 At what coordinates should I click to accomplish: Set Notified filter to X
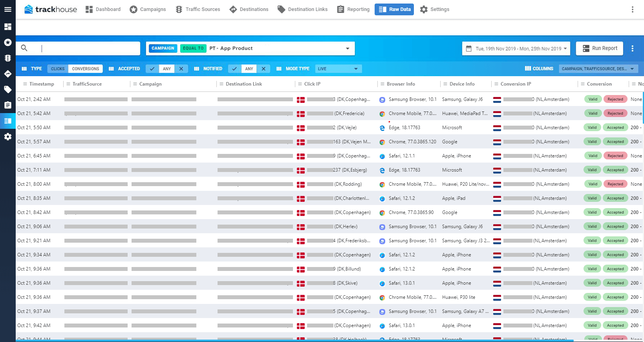[x=263, y=69]
